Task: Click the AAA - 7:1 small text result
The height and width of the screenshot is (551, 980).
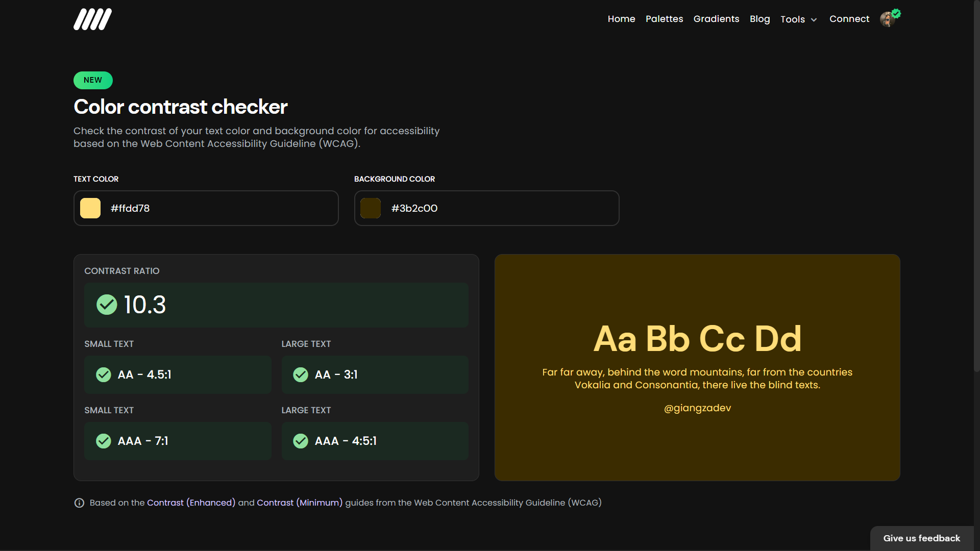Action: [x=178, y=441]
